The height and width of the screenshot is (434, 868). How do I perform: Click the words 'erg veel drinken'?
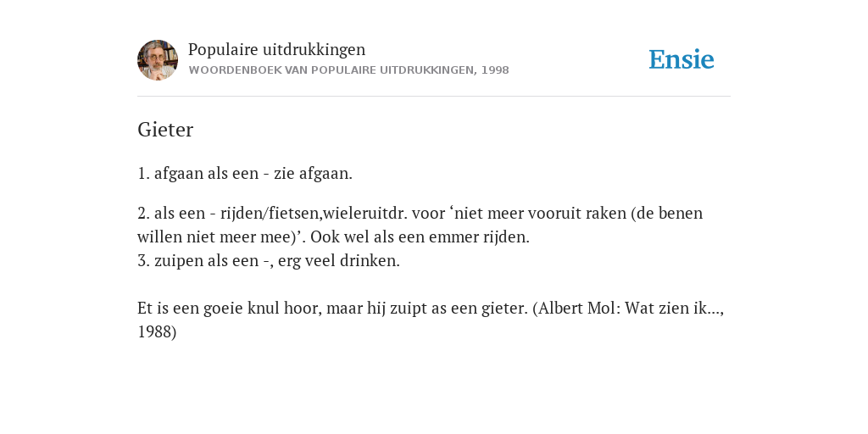point(337,261)
